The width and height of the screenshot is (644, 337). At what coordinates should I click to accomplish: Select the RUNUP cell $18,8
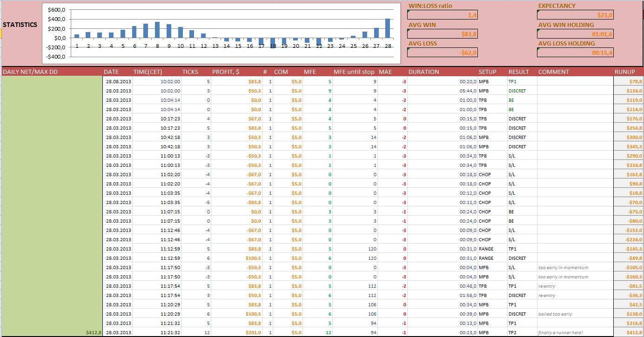click(628, 193)
